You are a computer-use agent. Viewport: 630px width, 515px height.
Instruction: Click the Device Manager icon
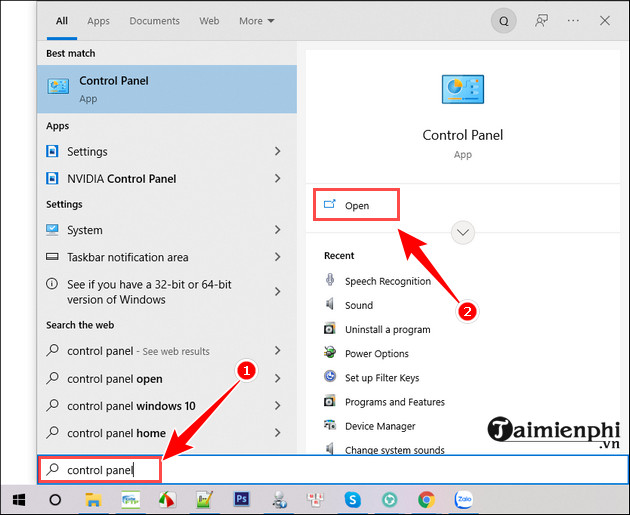click(330, 425)
